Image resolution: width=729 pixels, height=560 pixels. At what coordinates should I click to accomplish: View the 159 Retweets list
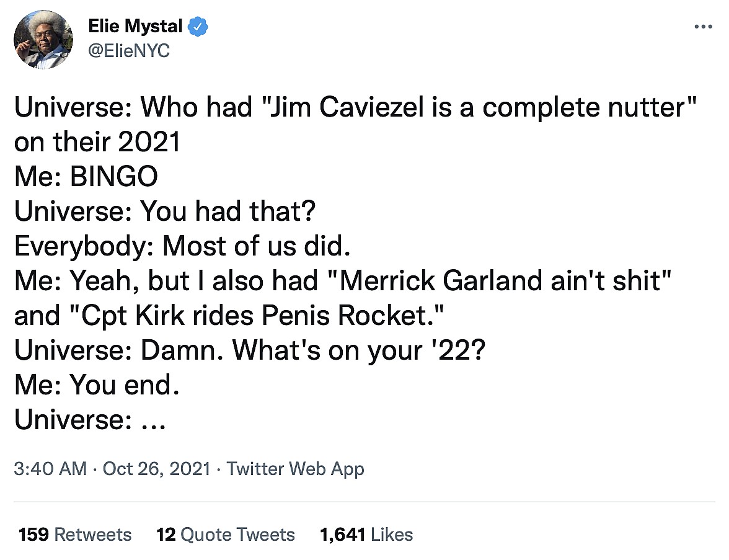75,535
